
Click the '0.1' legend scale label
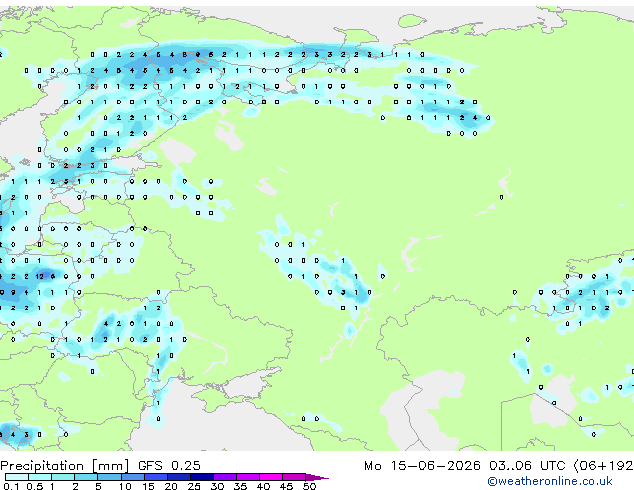point(11,486)
